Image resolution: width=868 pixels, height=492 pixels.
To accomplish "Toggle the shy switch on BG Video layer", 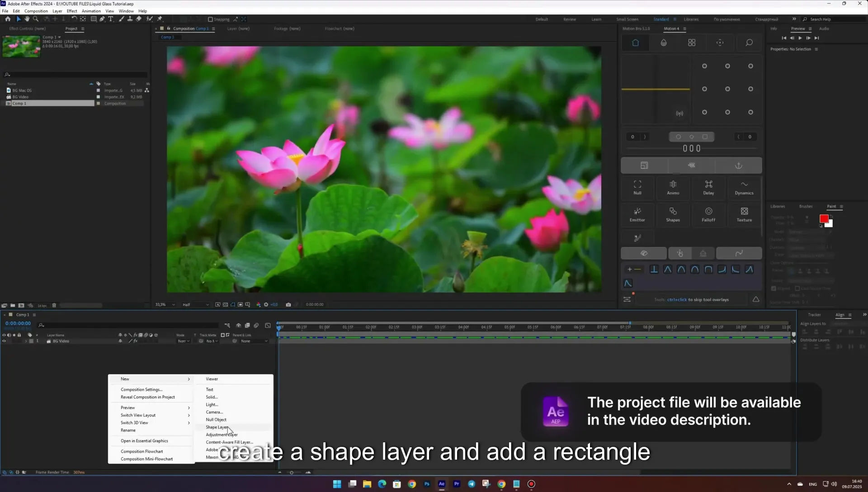I will [120, 341].
